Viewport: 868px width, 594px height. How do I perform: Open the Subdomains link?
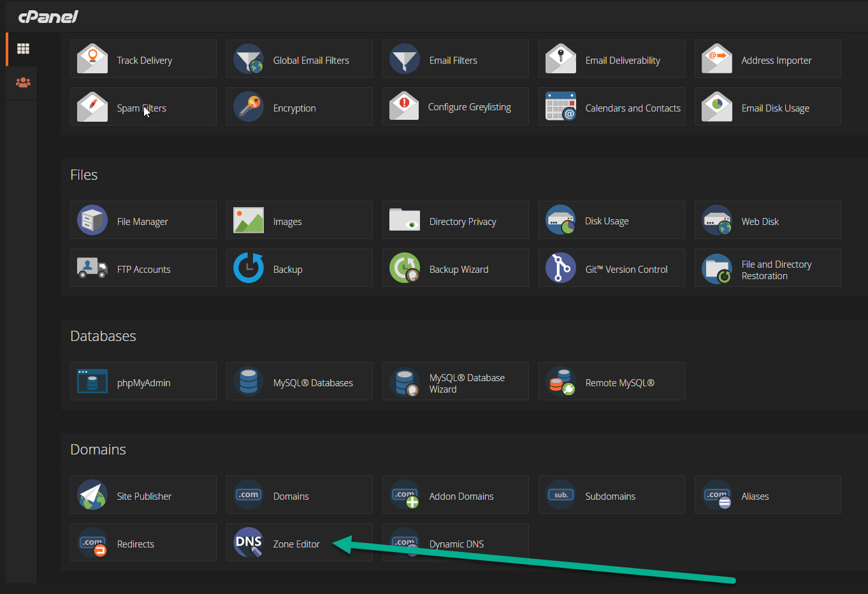pyautogui.click(x=610, y=496)
